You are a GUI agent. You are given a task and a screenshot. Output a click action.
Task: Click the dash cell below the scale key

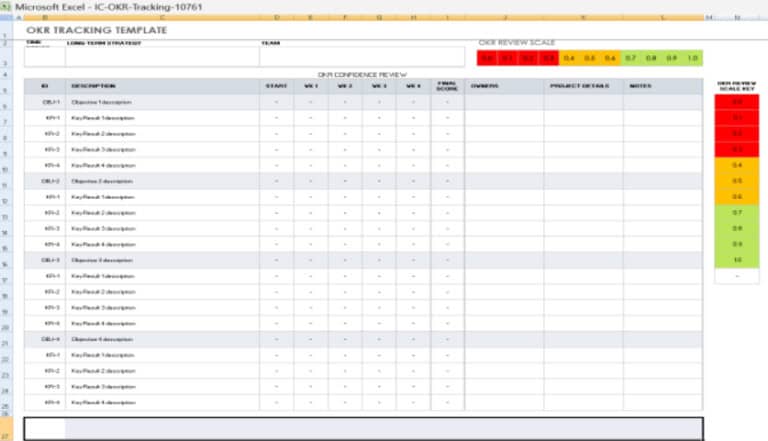(x=737, y=276)
